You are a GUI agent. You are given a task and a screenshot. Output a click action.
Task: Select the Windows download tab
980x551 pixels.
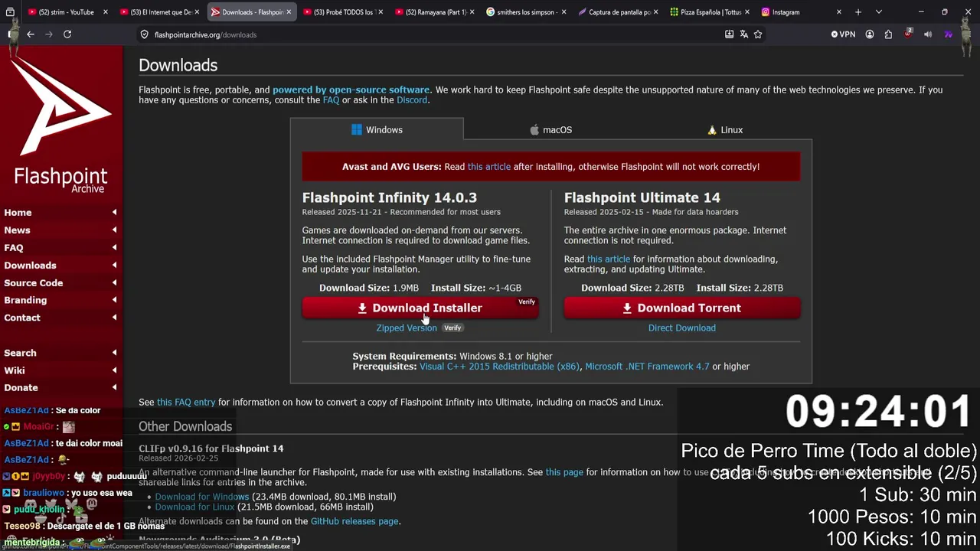[377, 129]
